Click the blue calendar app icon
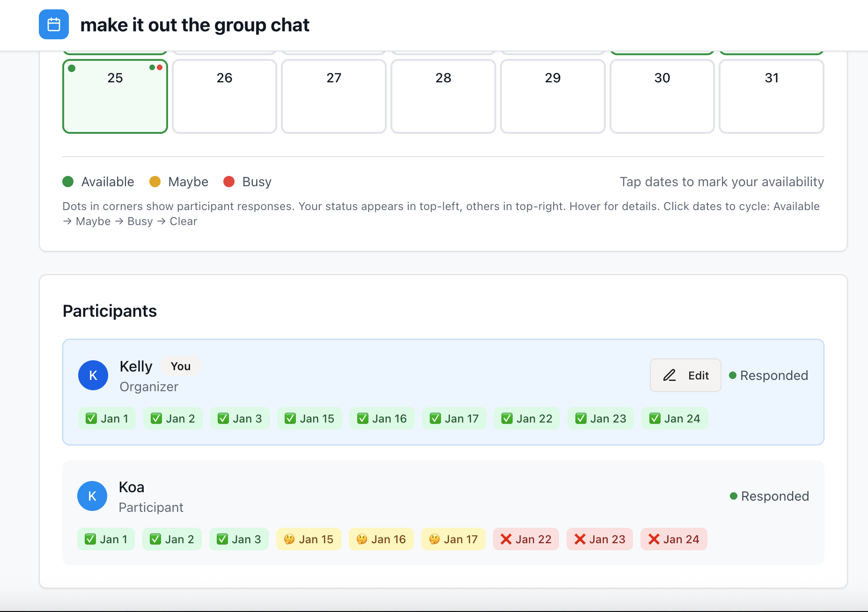 tap(54, 24)
